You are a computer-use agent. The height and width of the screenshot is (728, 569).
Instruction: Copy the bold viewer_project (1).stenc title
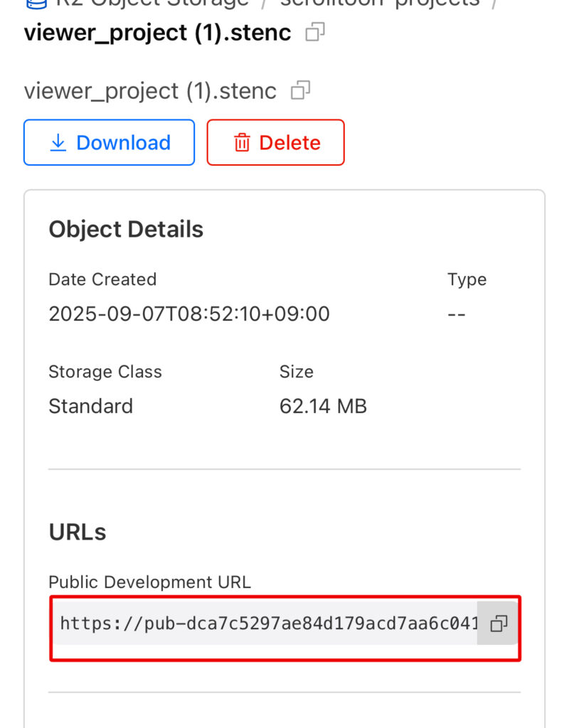315,33
